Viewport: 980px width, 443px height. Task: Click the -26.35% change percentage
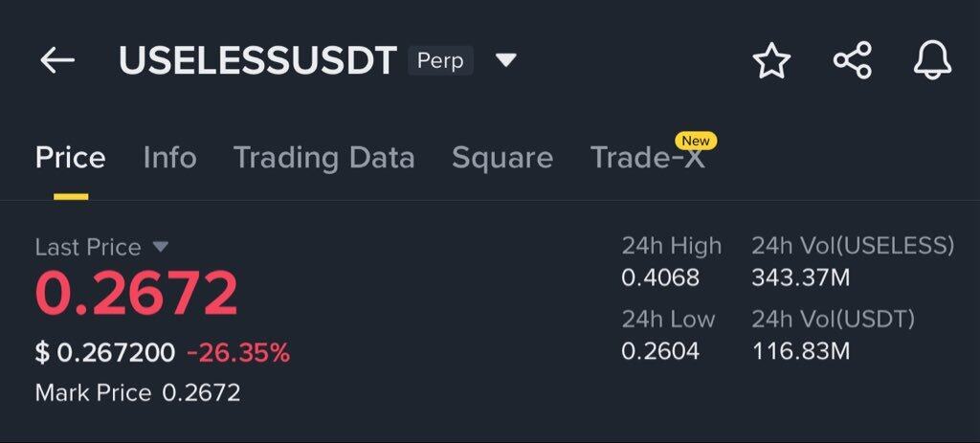click(x=237, y=353)
